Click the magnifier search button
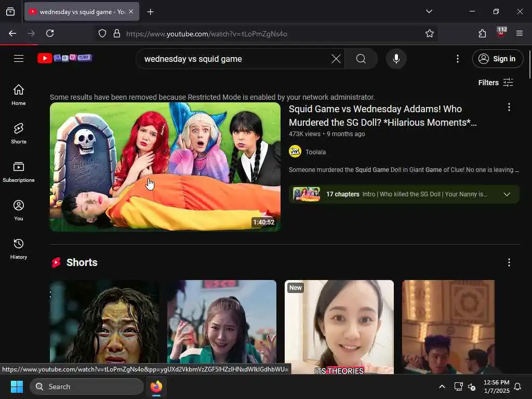Image resolution: width=532 pixels, height=399 pixels. (361, 59)
